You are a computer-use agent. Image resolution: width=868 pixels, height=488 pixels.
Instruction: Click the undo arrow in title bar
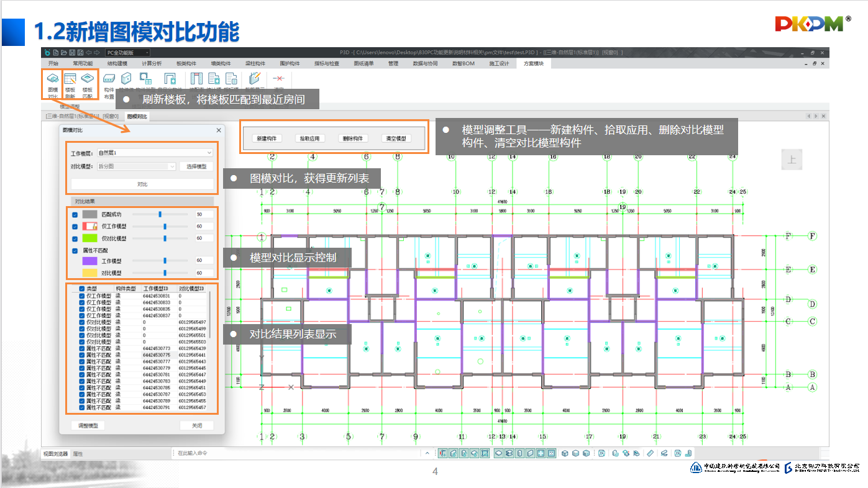click(88, 52)
